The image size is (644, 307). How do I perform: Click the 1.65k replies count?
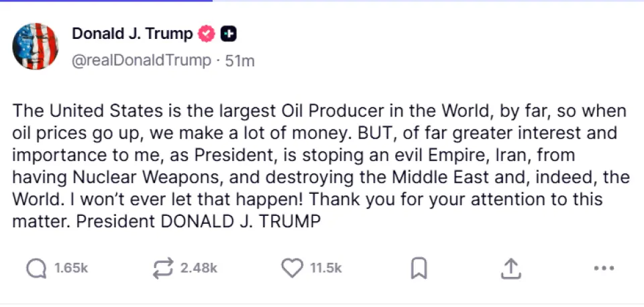click(71, 268)
